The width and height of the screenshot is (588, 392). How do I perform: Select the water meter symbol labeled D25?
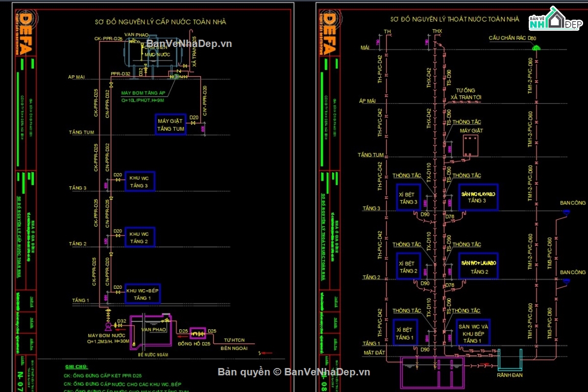[x=198, y=333]
